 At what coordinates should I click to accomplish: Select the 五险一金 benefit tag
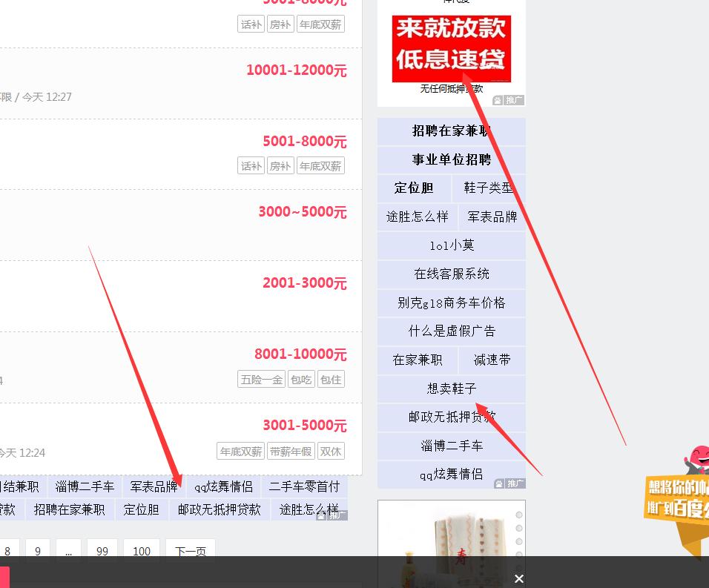(261, 379)
